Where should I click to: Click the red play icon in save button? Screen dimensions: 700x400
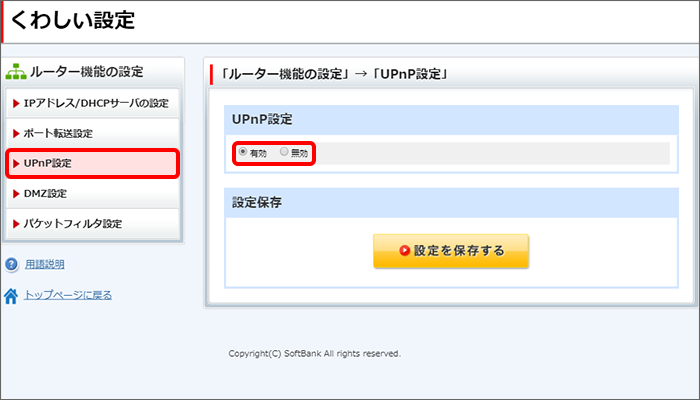point(404,251)
